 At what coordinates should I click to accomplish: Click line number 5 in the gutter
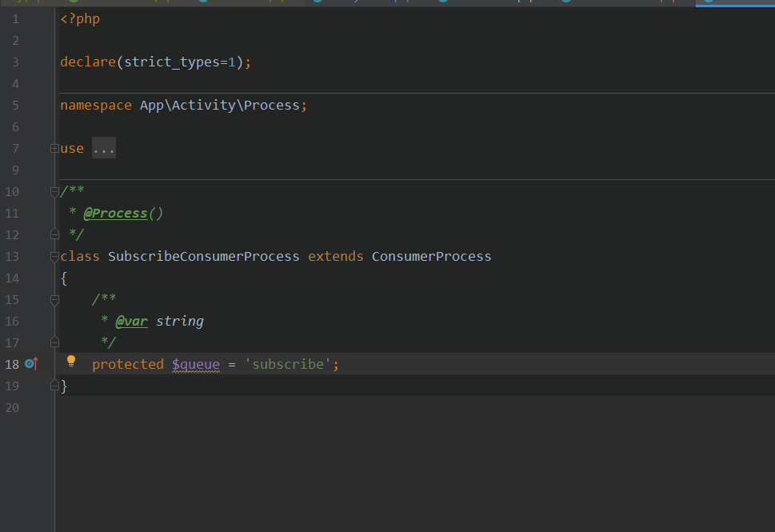(x=15, y=106)
